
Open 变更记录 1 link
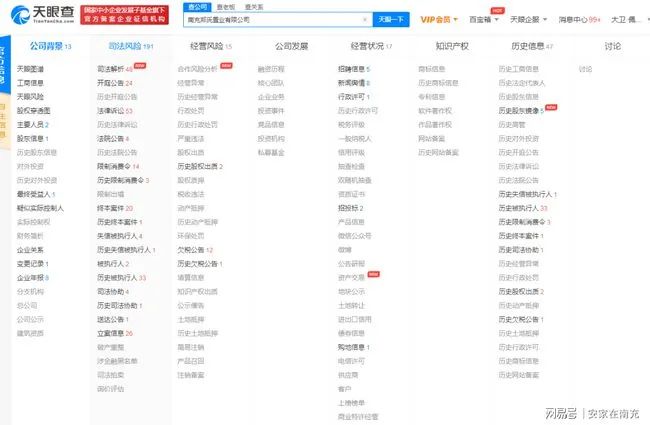33,264
